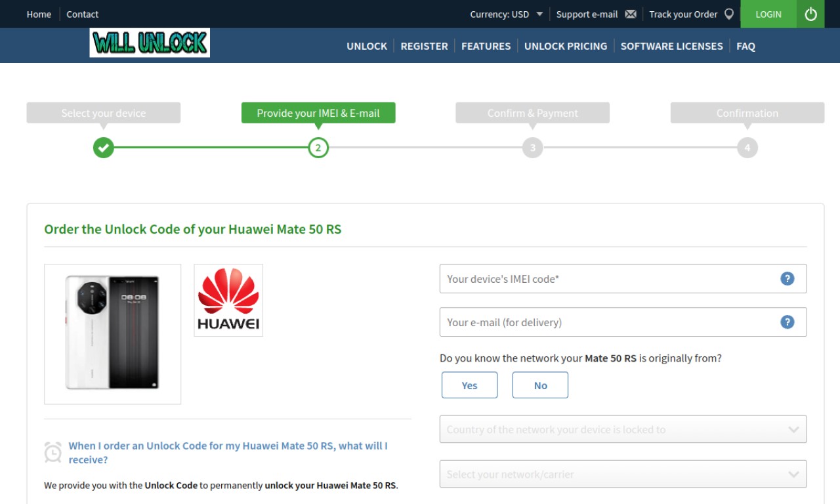The width and height of the screenshot is (840, 504).
Task: Click the Track your Order link text
Action: pos(683,14)
